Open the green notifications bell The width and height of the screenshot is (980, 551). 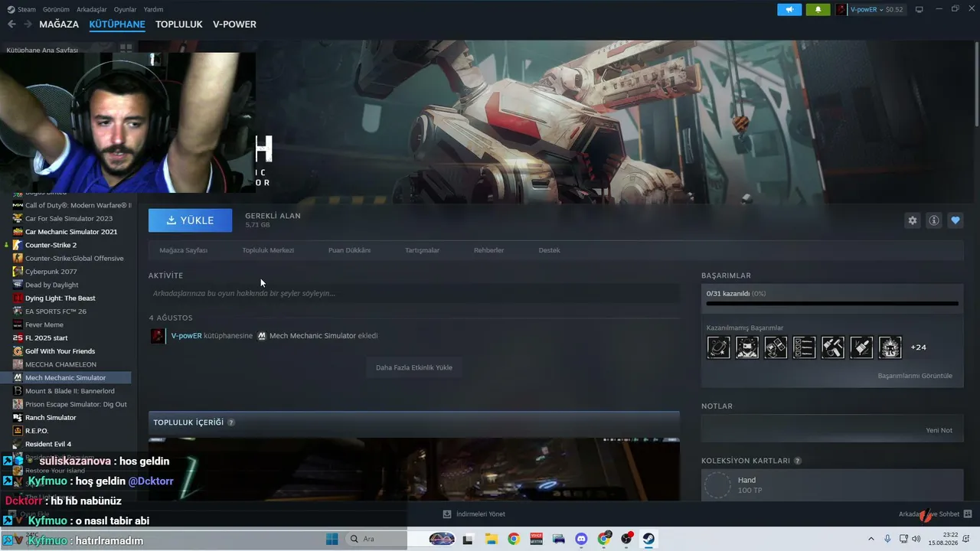pos(818,9)
